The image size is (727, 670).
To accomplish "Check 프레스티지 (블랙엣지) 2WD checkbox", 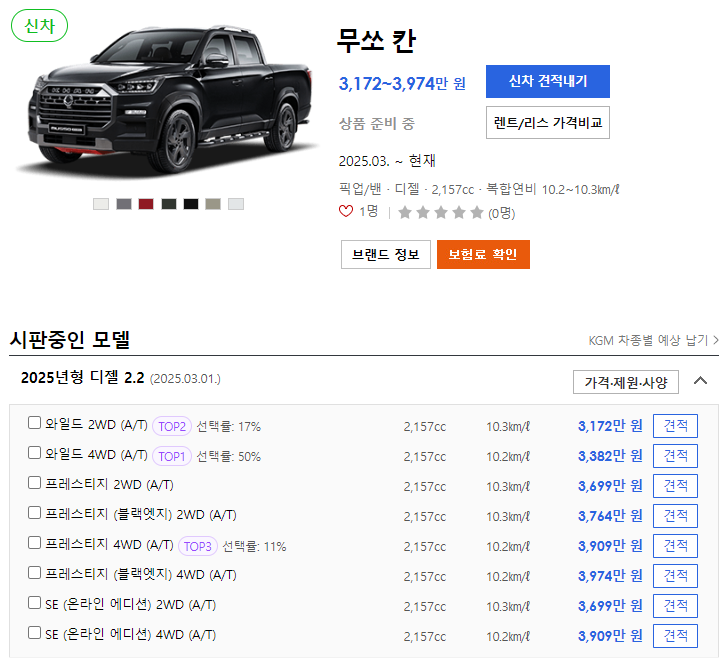I will click(x=34, y=513).
